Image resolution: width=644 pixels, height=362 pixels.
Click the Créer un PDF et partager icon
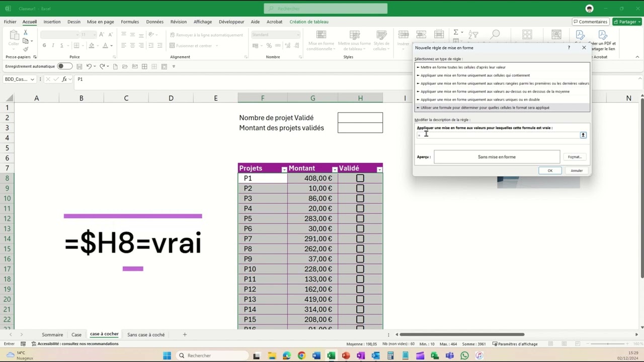coord(602,35)
